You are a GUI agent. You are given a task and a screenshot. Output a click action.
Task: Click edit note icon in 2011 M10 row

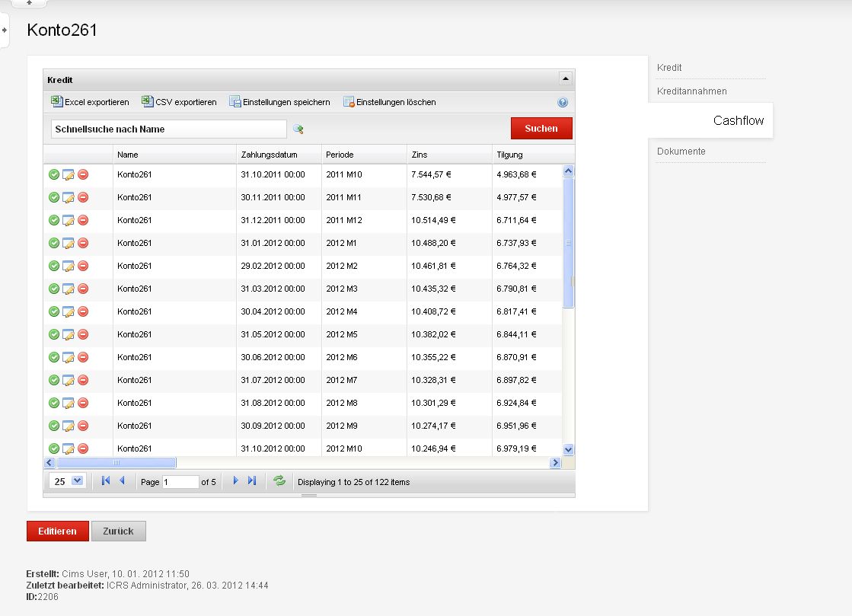[68, 174]
